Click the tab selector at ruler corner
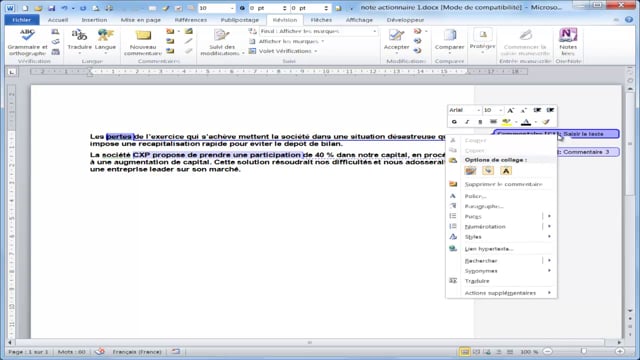The width and height of the screenshot is (640, 360). click(12, 72)
